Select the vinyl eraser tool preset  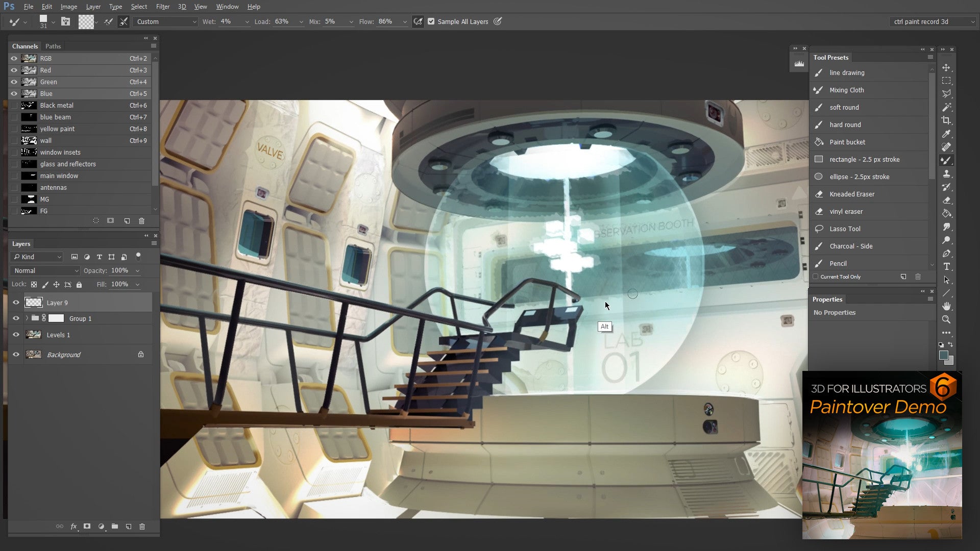pos(846,211)
